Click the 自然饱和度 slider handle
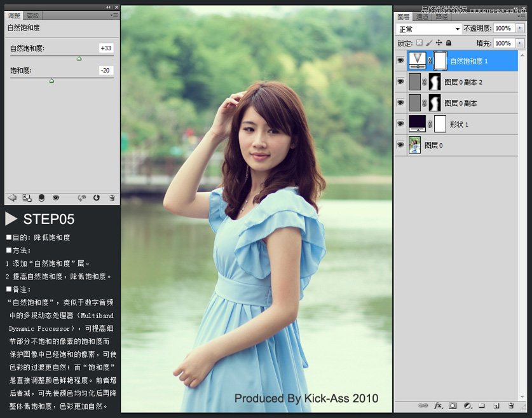532x418 pixels. pyautogui.click(x=79, y=57)
